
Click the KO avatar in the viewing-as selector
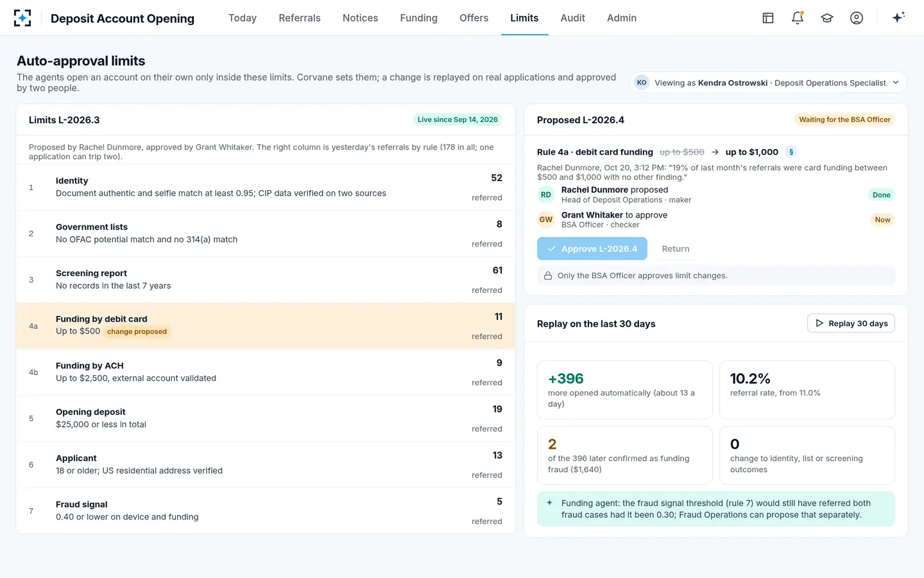click(642, 82)
